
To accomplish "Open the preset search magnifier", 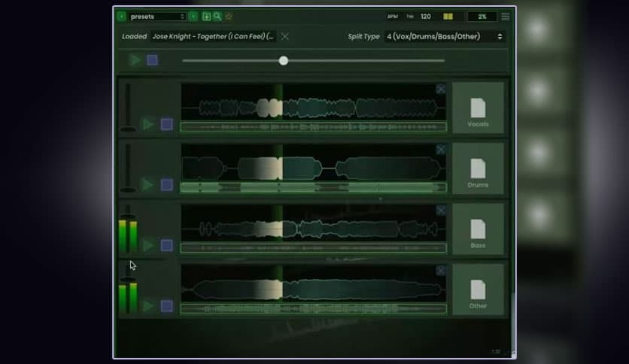I will tap(217, 16).
